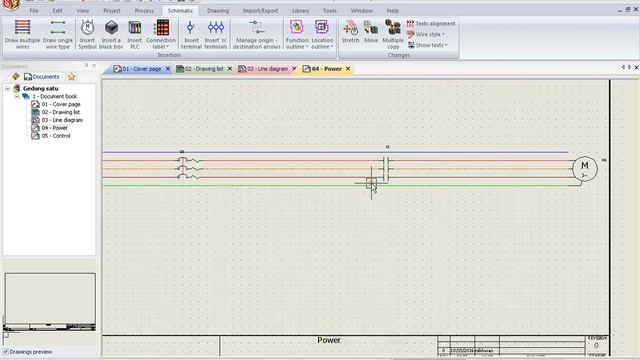Close the 01 - Cover page tab
Image resolution: width=640 pixels, height=360 pixels.
pos(168,69)
